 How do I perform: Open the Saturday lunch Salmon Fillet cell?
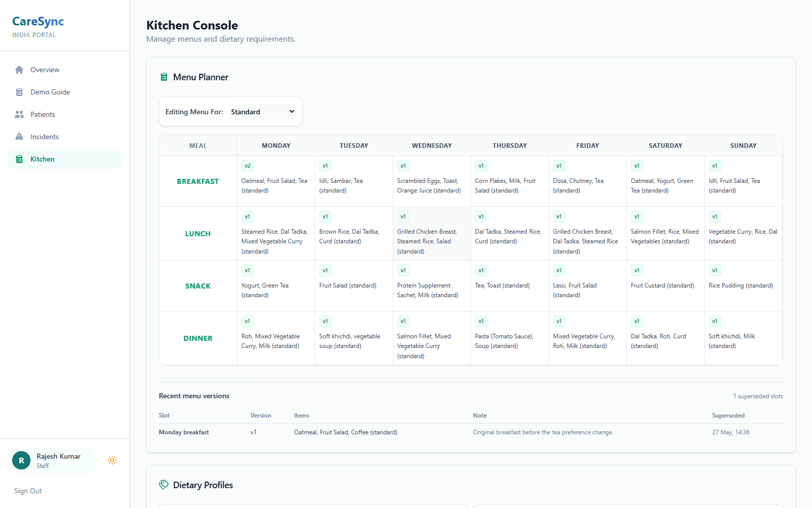[x=665, y=234]
